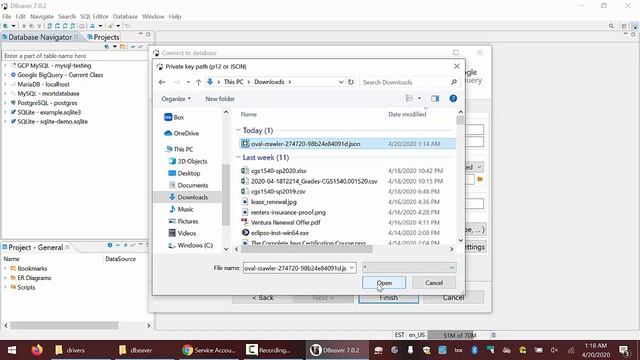Viewport: 640px width, 360px height.
Task: Switch to DBeaver 7.0.2 taskbar button
Action: pyautogui.click(x=336, y=350)
